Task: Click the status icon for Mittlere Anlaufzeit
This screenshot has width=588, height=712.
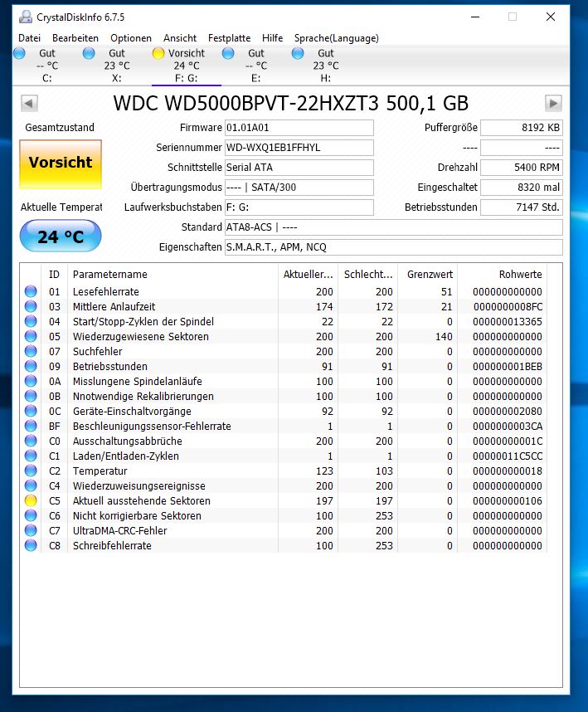Action: click(x=31, y=306)
